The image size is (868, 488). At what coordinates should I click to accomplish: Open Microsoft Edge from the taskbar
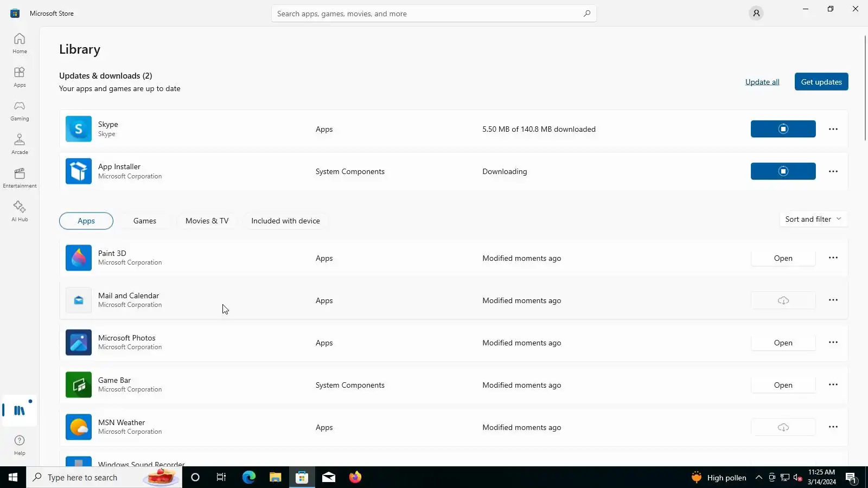(249, 477)
